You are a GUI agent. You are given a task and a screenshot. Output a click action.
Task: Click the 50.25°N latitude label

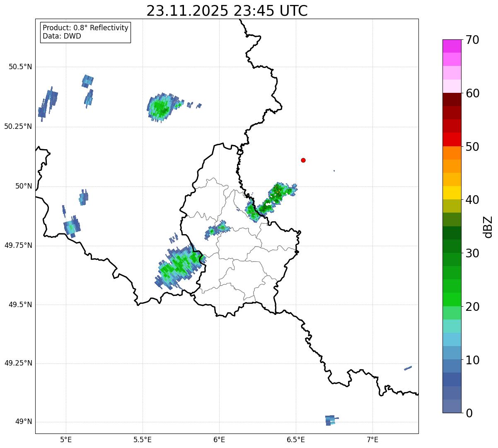(18, 126)
